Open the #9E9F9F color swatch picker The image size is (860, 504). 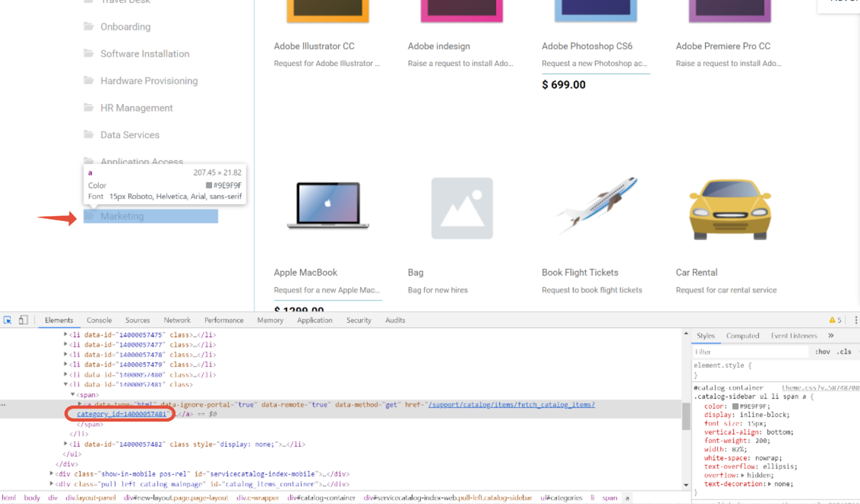735,406
